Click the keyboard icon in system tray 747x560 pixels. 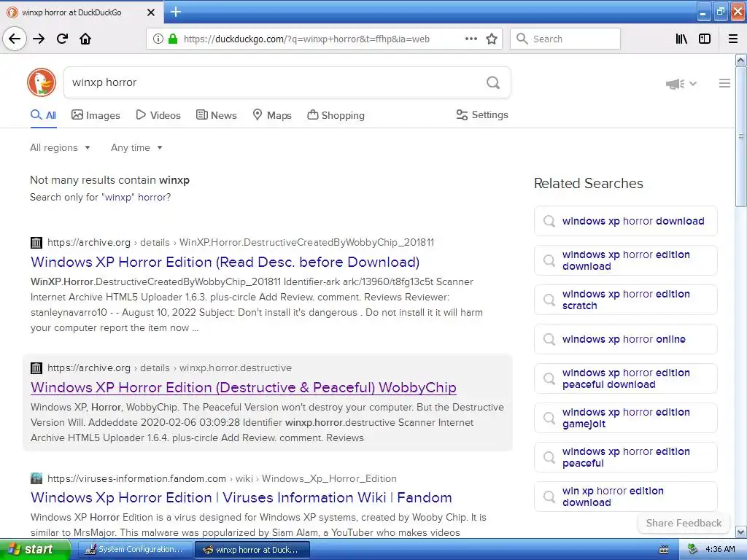(664, 550)
